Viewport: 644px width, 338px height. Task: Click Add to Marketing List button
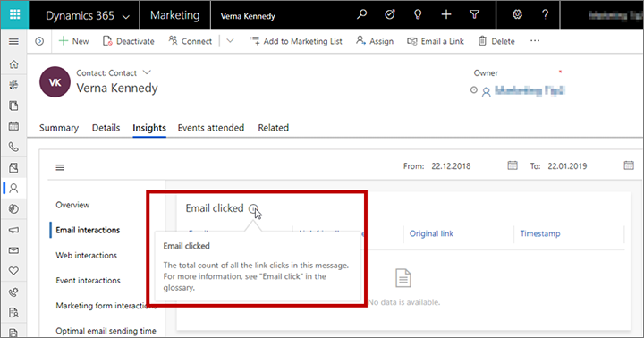(x=297, y=41)
